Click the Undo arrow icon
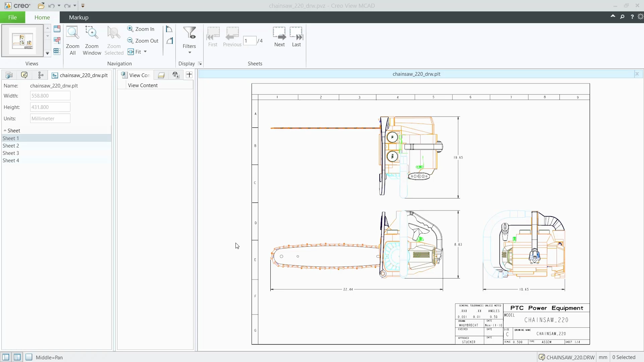 coord(51,6)
